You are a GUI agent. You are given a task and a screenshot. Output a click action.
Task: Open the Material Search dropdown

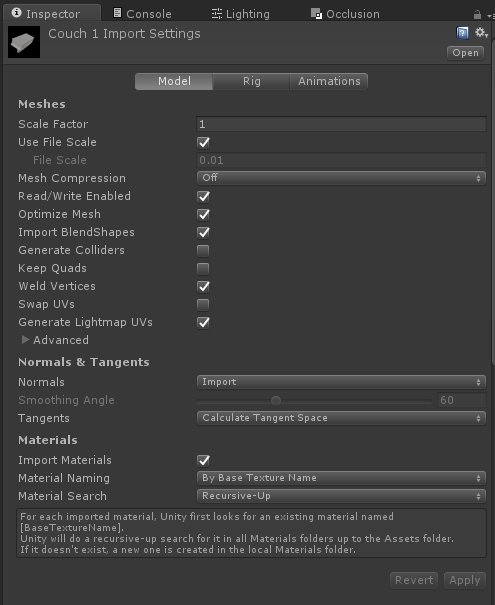click(341, 496)
